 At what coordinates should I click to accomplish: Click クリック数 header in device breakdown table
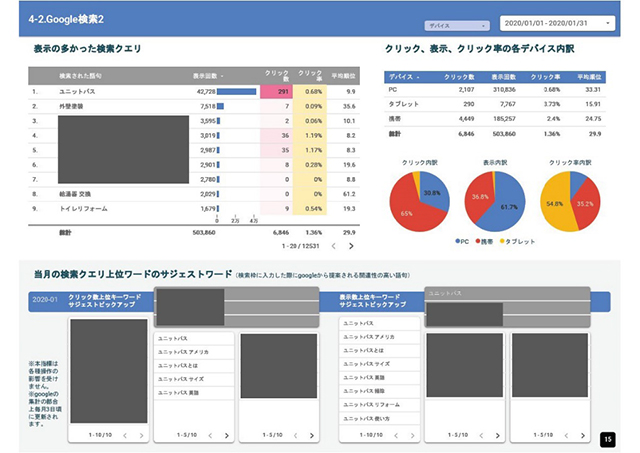[459, 77]
